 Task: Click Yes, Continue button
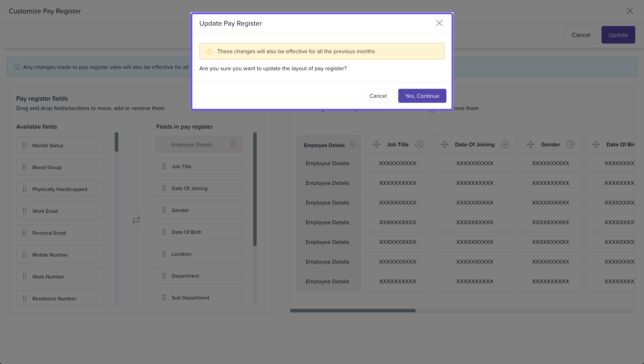click(x=422, y=96)
